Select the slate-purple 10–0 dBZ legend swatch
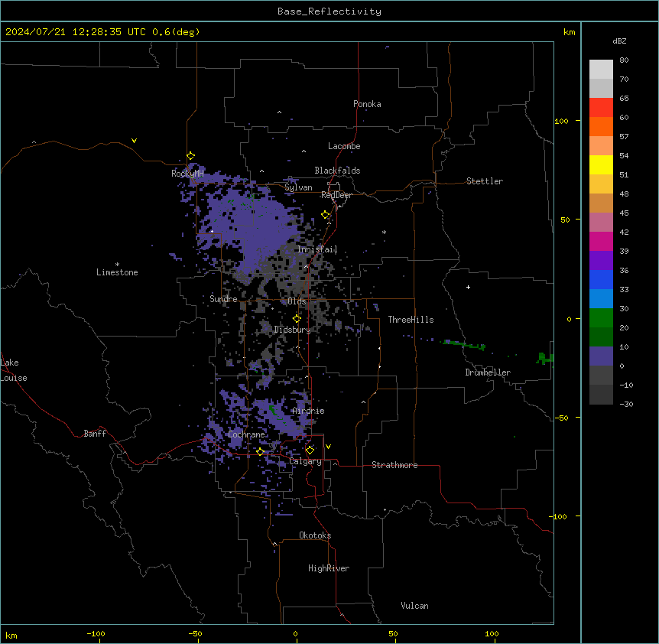The width and height of the screenshot is (659, 644). coord(601,356)
